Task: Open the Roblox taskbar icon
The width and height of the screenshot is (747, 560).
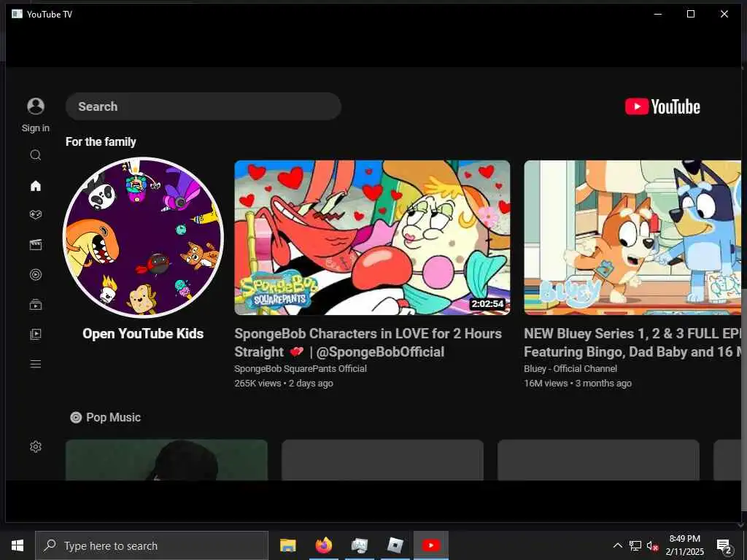Action: coord(395,545)
